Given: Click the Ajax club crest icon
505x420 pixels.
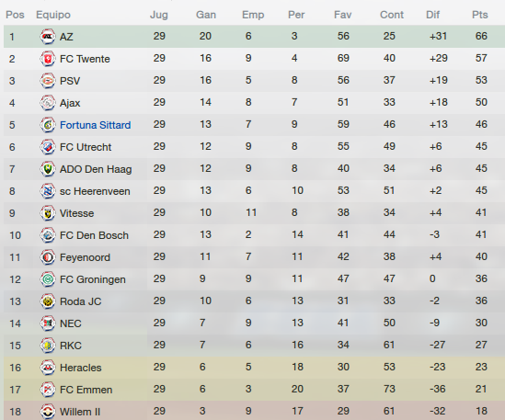Looking at the screenshot, I should pos(48,103).
